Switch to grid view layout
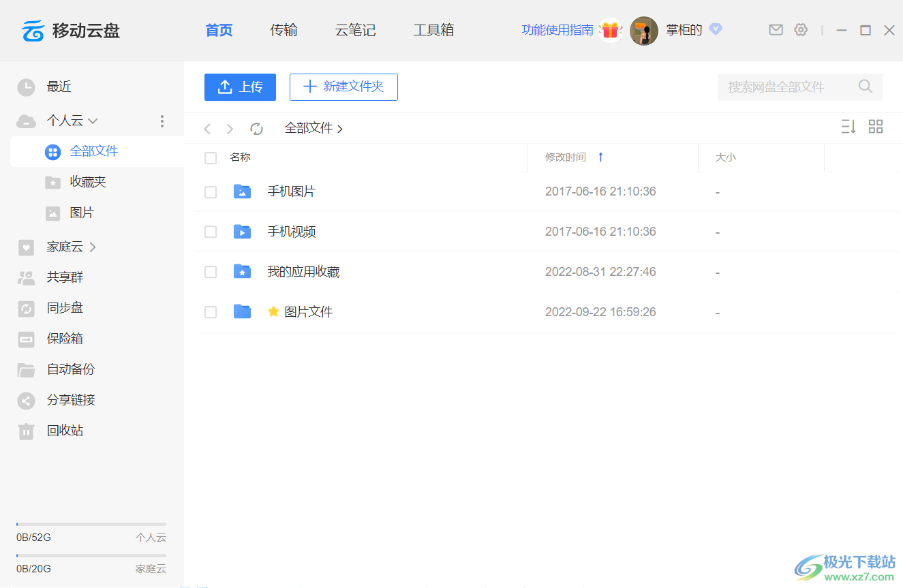Viewport: 903px width, 588px height. (x=876, y=127)
